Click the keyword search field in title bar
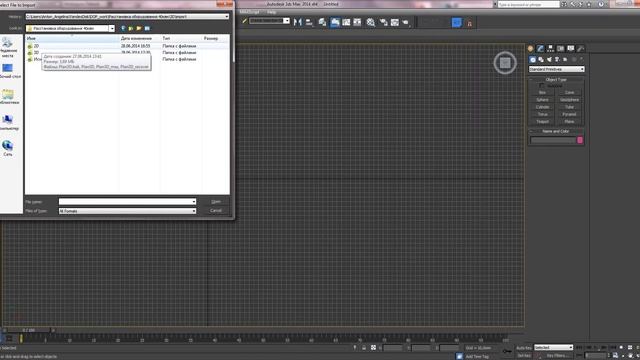The height and width of the screenshot is (360, 640). coord(529,4)
